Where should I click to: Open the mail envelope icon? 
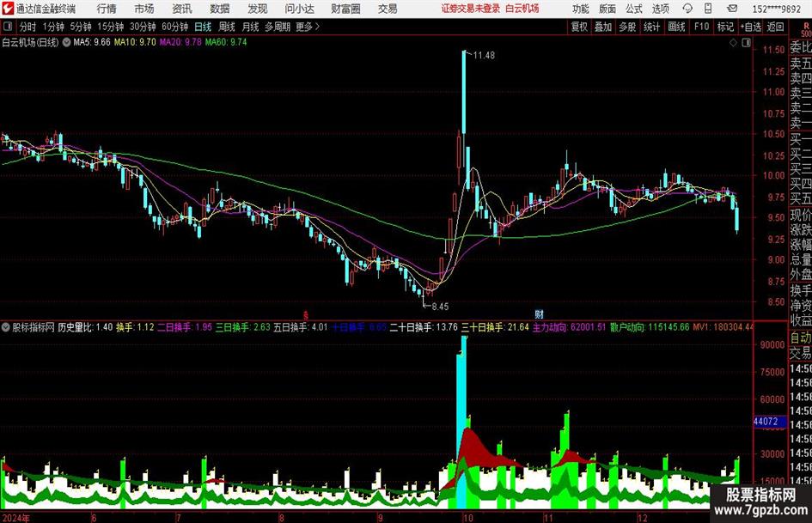732,9
